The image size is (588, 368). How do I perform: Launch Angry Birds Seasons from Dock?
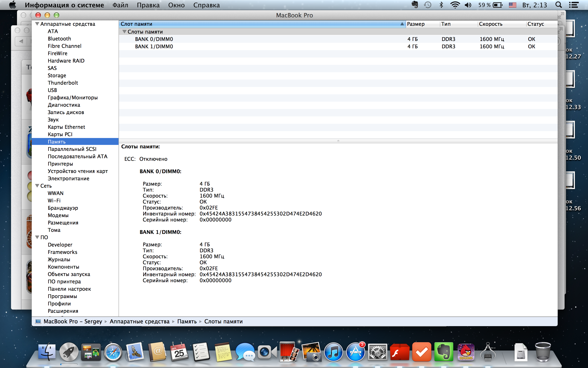tap(466, 352)
